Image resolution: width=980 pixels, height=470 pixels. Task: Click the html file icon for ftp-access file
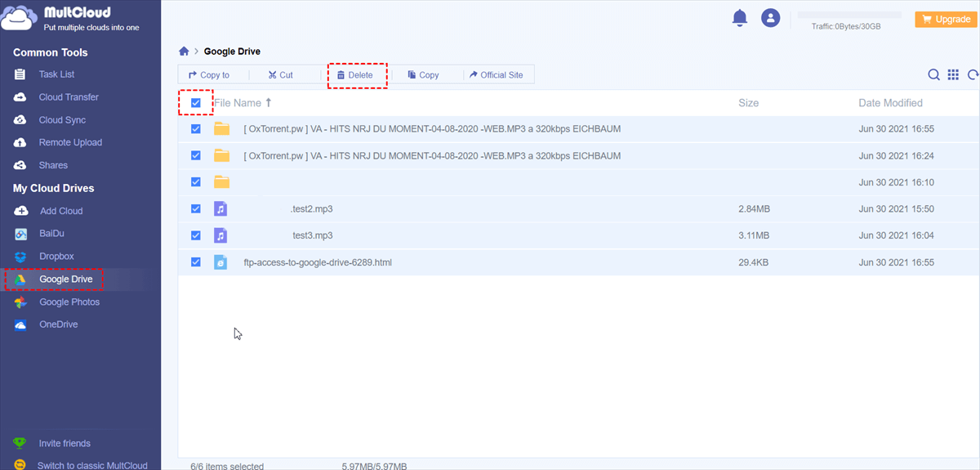[220, 262]
